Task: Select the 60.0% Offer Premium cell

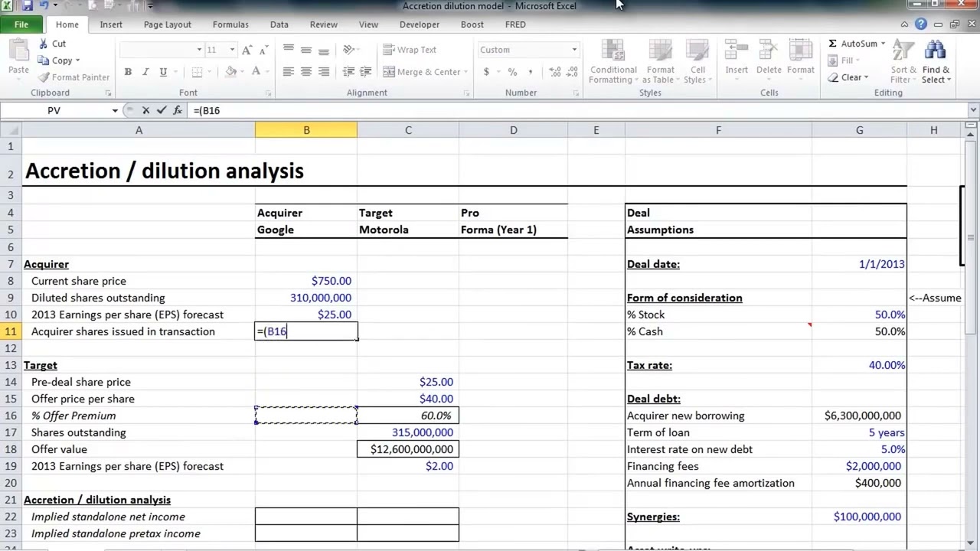Action: click(408, 416)
